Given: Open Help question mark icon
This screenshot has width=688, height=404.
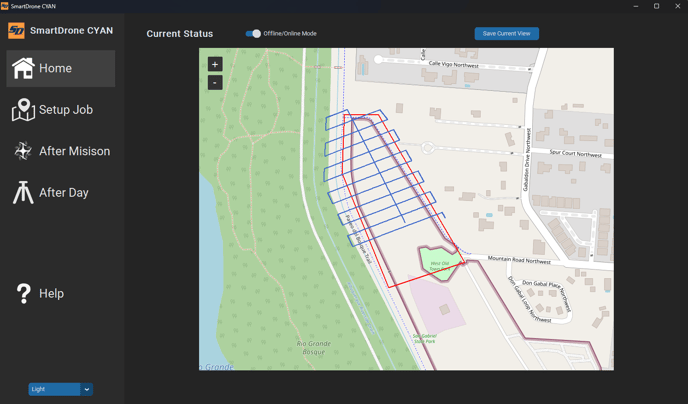Looking at the screenshot, I should pos(23,293).
